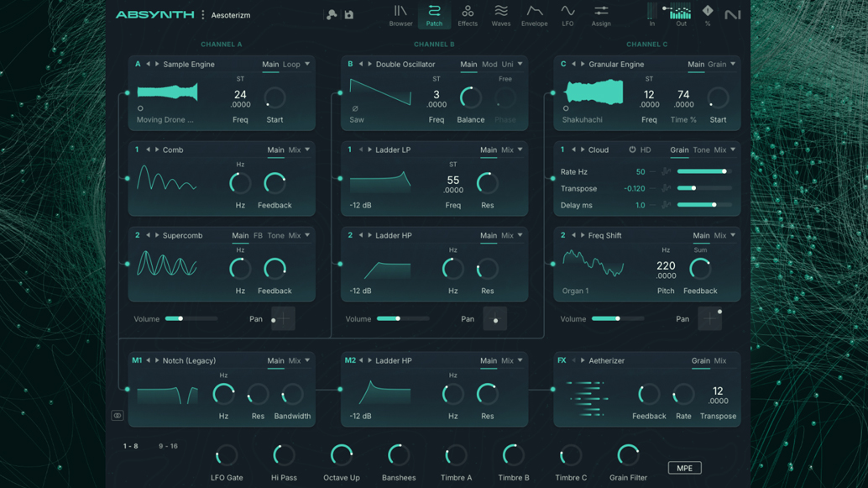Click the Shakuhachi sample name
Viewport: 868px width, 488px height.
tap(581, 119)
